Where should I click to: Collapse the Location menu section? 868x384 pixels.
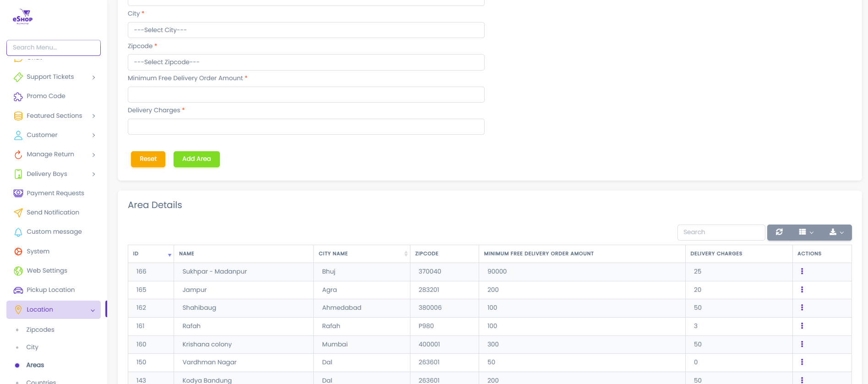coord(54,310)
